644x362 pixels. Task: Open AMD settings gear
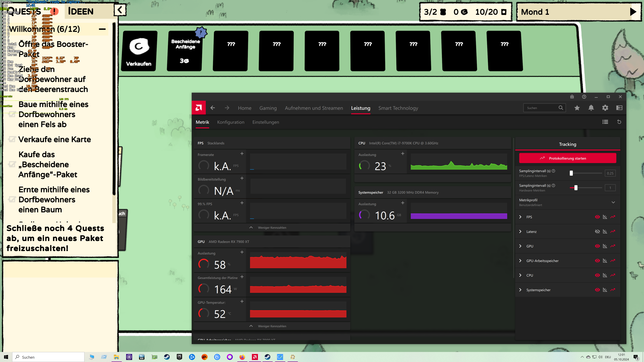point(605,108)
